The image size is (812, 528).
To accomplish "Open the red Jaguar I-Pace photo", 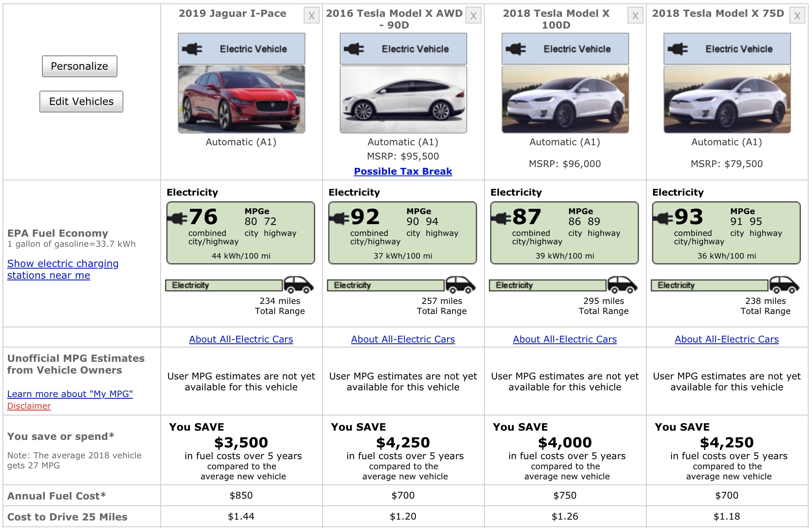I will click(242, 99).
